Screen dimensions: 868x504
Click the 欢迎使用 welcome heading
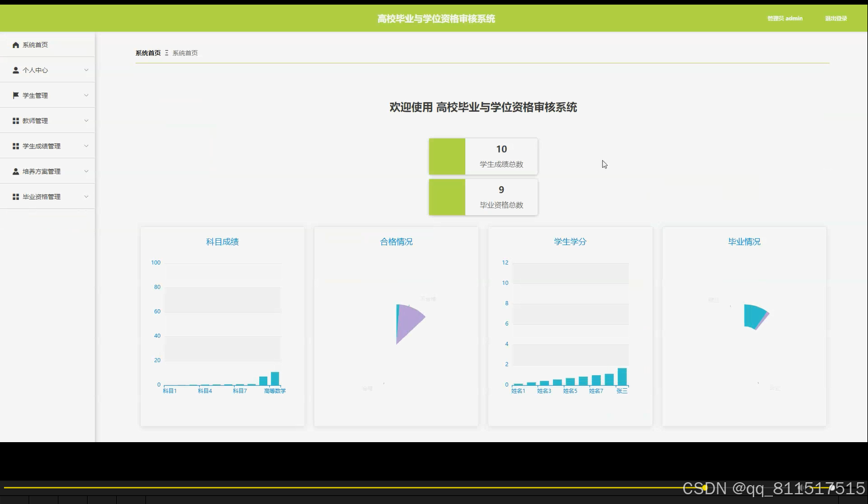pyautogui.click(x=483, y=107)
